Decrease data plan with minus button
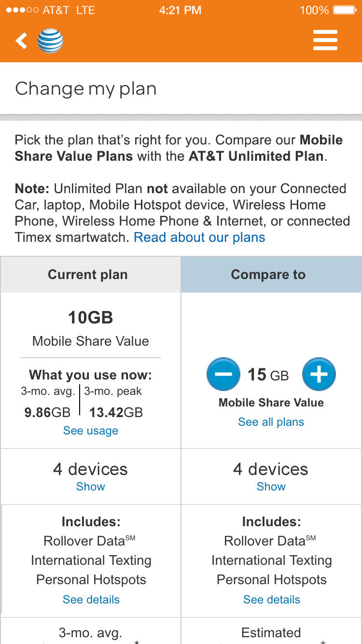362x644 pixels. coord(223,374)
